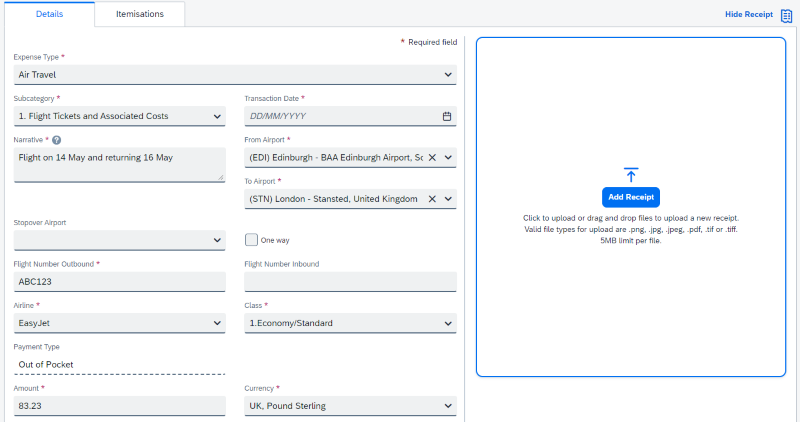
Task: Select the Details tab
Action: point(50,15)
